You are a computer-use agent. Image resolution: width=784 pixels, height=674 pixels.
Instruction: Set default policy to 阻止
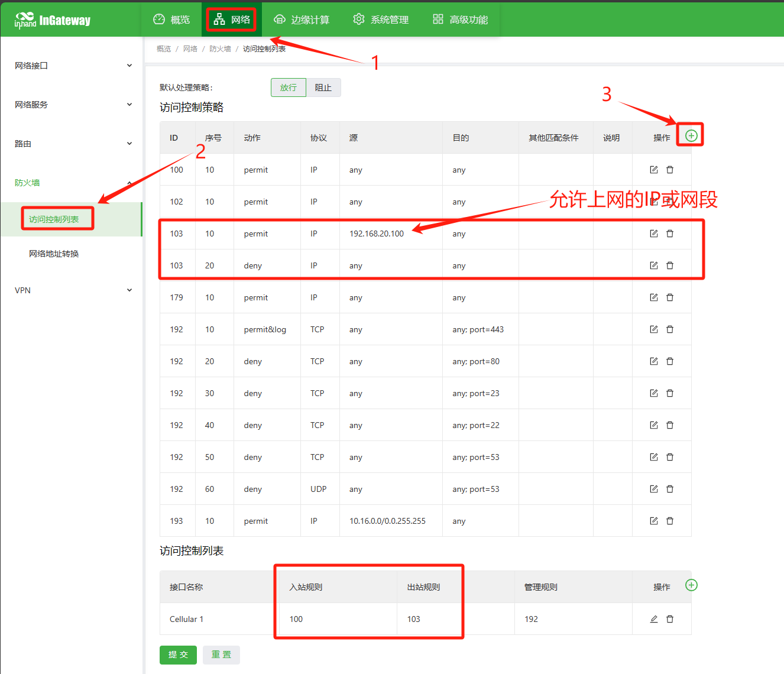coord(323,88)
